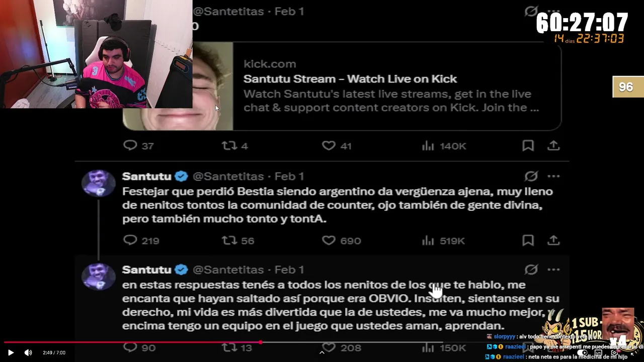The image size is (644, 362).
Task: Open more options on the kick.com tweet
Action: click(x=553, y=11)
